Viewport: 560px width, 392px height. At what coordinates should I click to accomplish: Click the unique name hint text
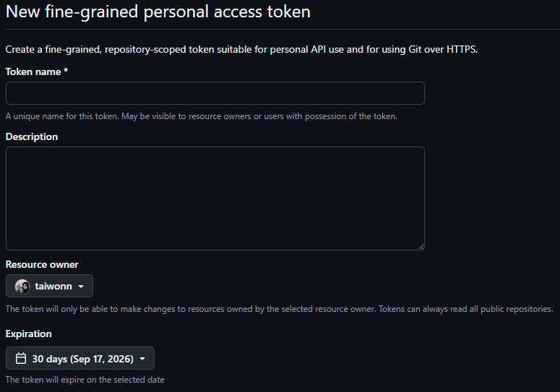tap(202, 116)
